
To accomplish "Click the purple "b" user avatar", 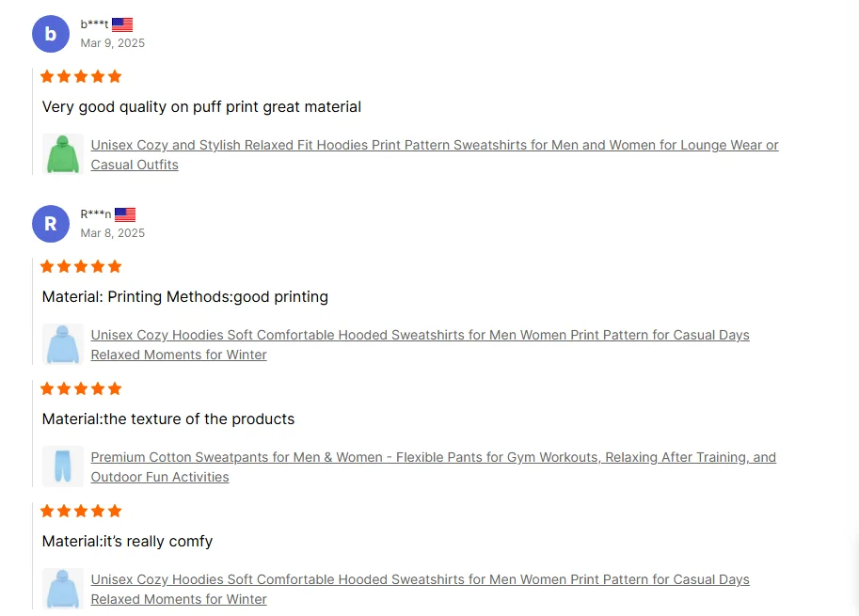I will 51,34.
